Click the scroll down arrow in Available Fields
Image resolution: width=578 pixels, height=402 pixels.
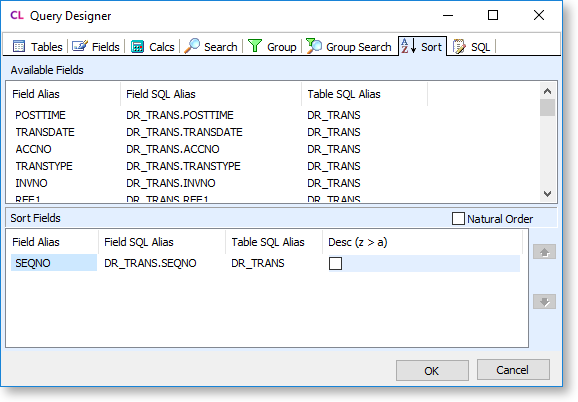547,194
